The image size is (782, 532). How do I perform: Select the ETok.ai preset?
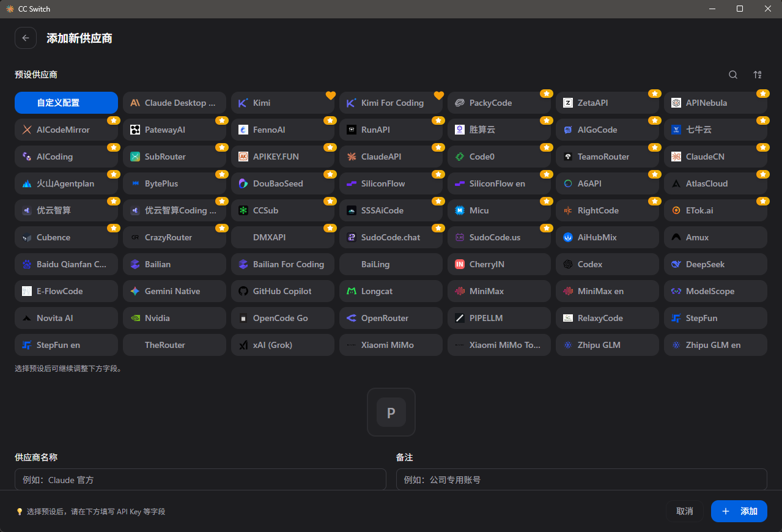click(715, 210)
